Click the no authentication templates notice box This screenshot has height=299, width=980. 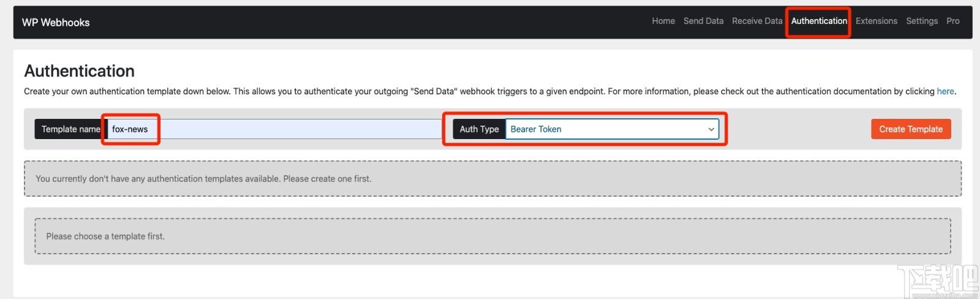[x=492, y=179]
